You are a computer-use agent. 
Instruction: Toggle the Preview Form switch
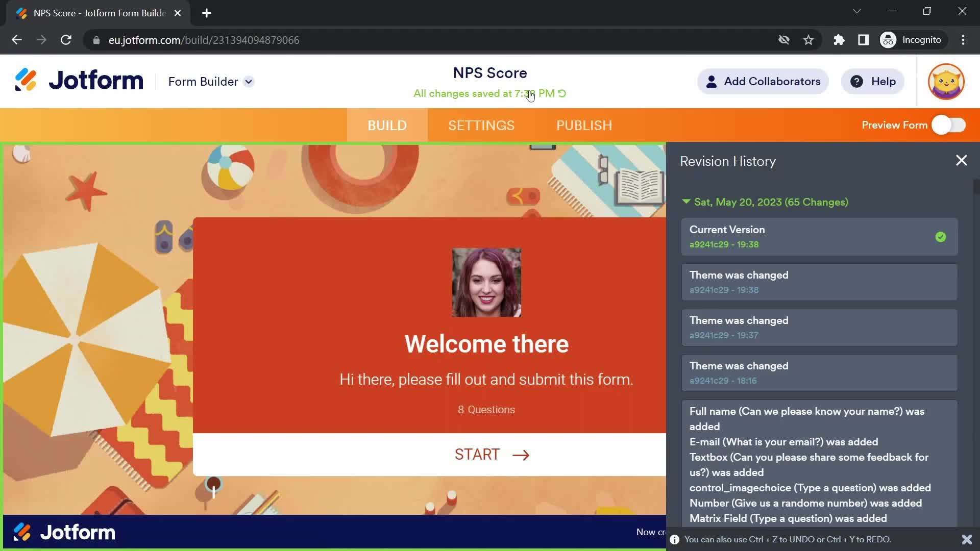point(952,125)
